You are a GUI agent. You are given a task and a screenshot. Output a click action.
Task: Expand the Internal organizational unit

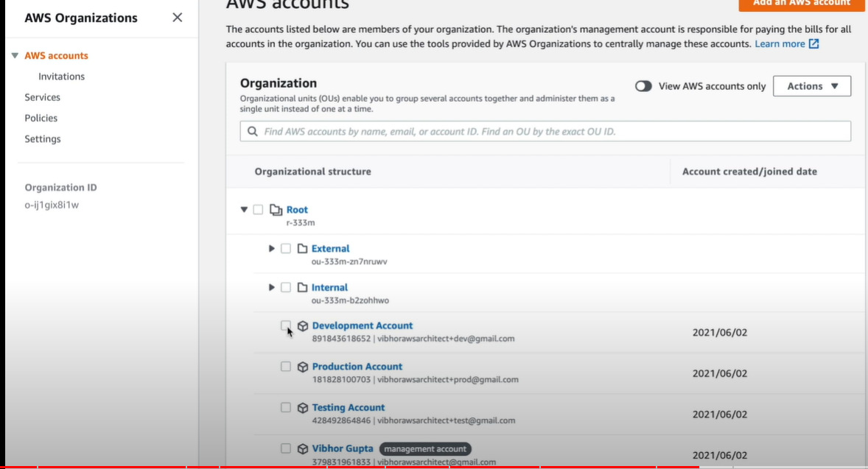point(271,287)
